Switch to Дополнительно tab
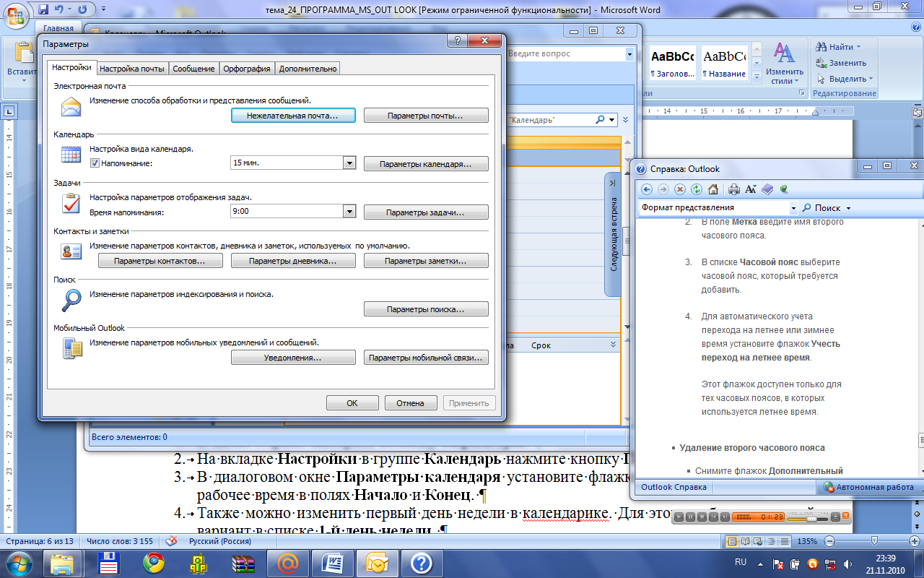924x578 pixels. (308, 69)
